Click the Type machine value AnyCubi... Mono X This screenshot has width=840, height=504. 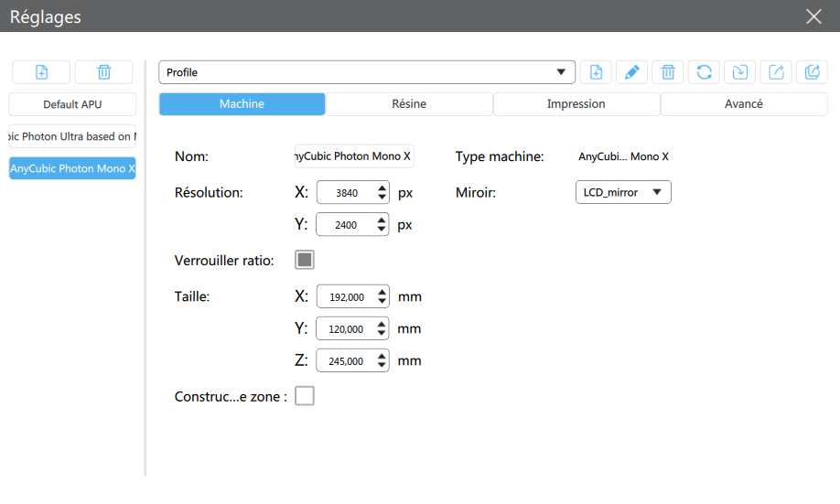(x=623, y=156)
